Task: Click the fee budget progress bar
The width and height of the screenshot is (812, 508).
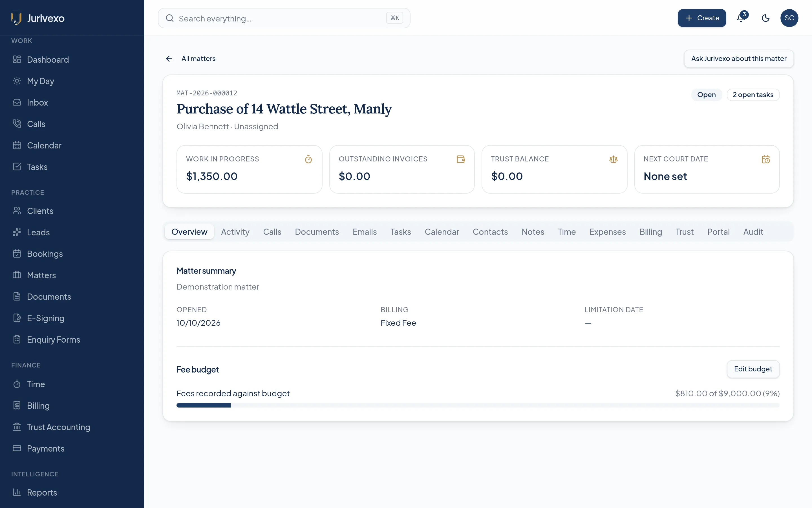Action: coord(478,405)
